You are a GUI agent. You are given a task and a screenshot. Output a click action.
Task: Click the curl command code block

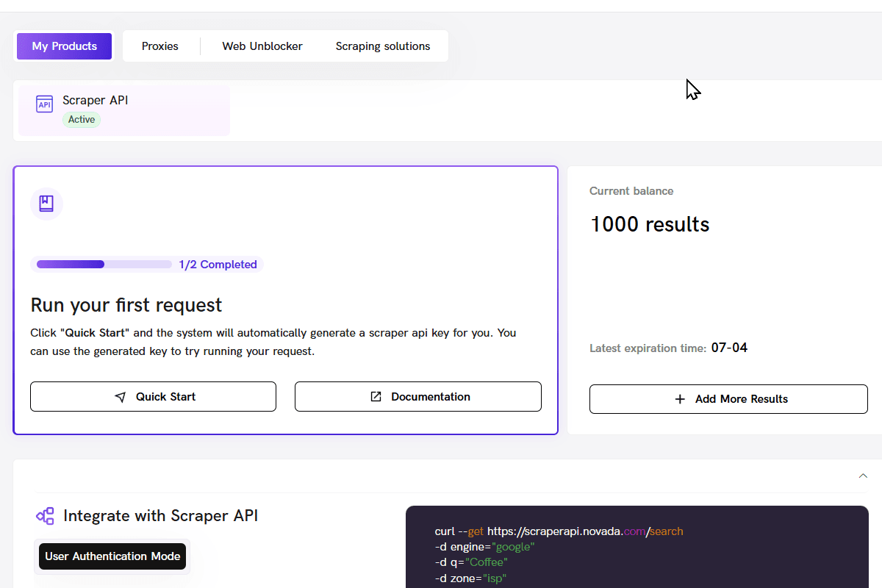[x=637, y=547]
